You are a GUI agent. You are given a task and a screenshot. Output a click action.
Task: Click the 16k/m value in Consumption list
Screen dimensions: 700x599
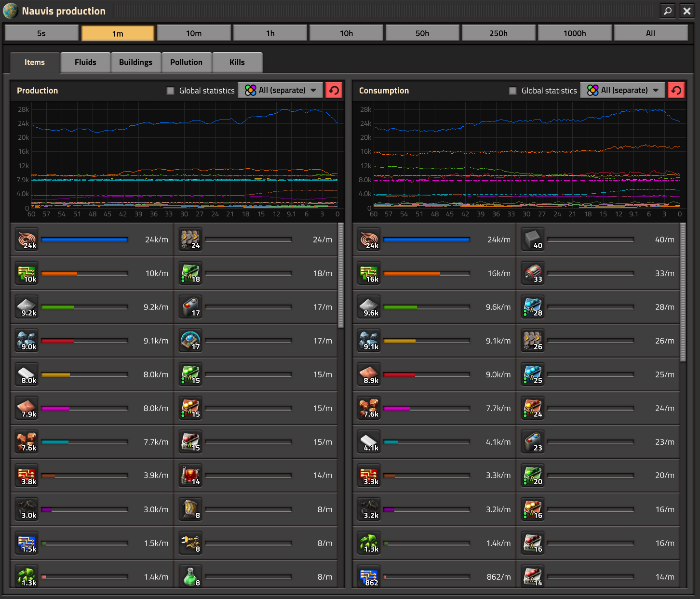[499, 273]
